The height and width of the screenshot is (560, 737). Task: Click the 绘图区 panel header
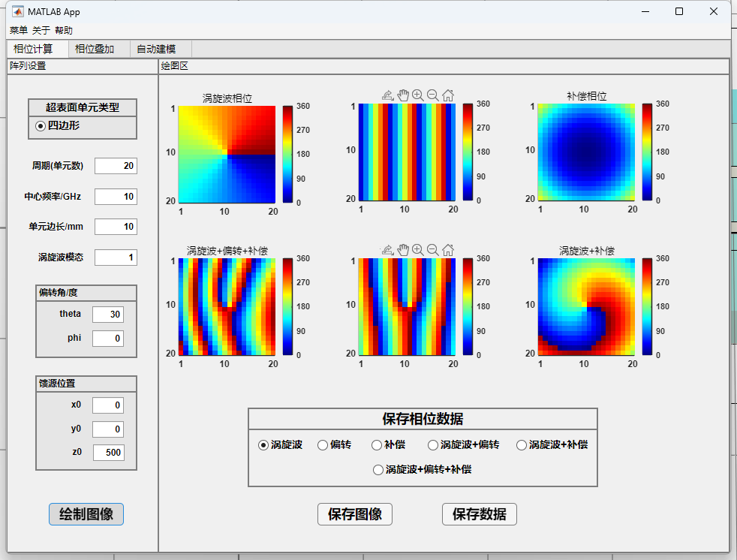tap(174, 66)
